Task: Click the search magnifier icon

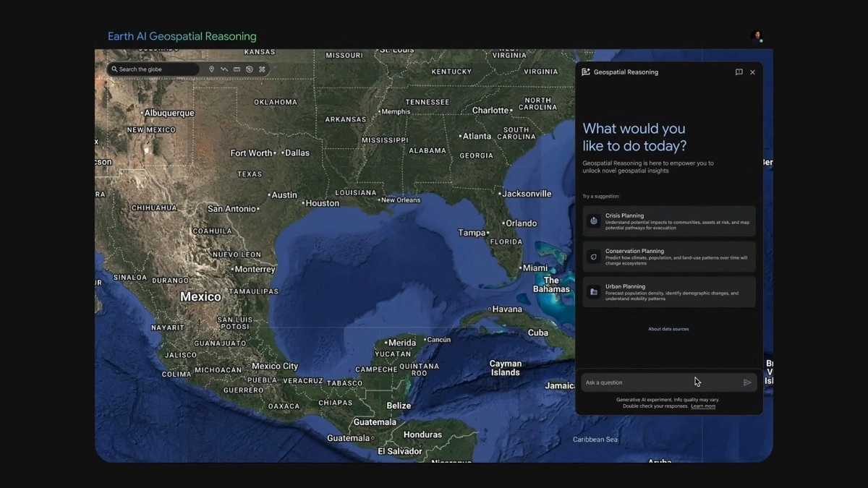Action: 114,69
